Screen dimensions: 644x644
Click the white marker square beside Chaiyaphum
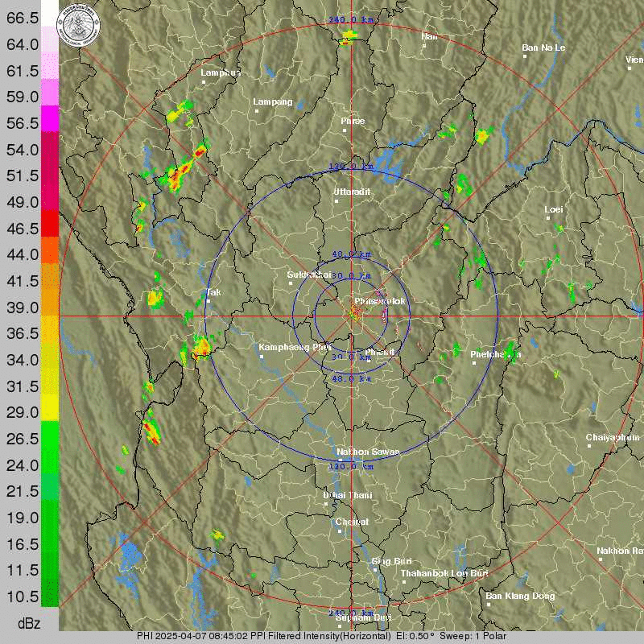(x=589, y=446)
